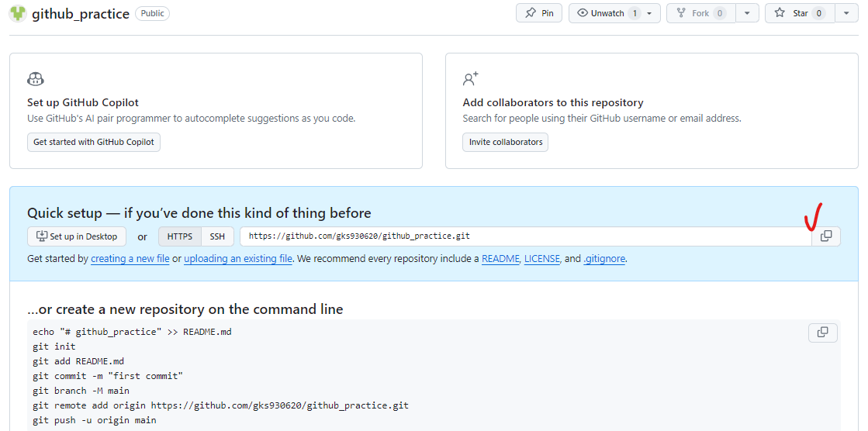
Task: Open the .gitignore recommendation link
Action: click(x=604, y=258)
